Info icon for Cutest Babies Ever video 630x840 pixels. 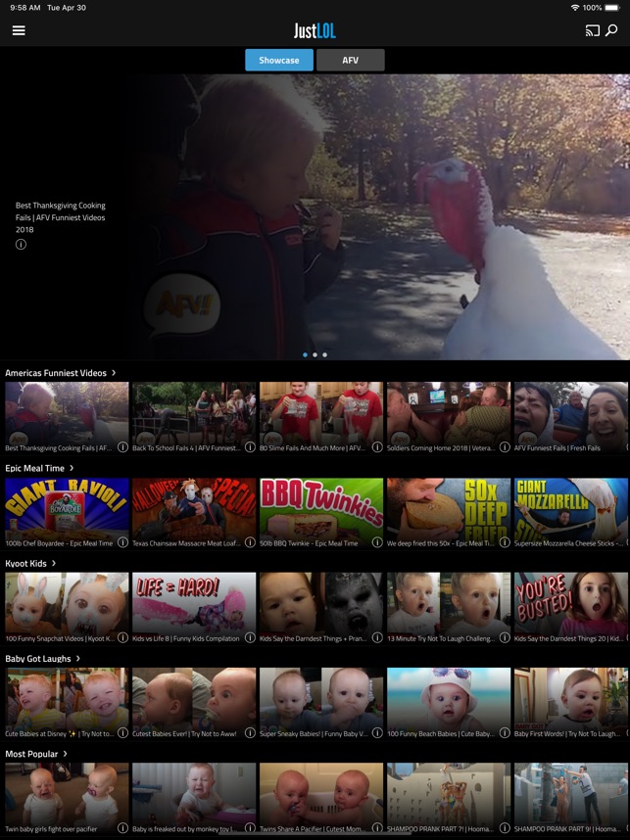[x=250, y=733]
